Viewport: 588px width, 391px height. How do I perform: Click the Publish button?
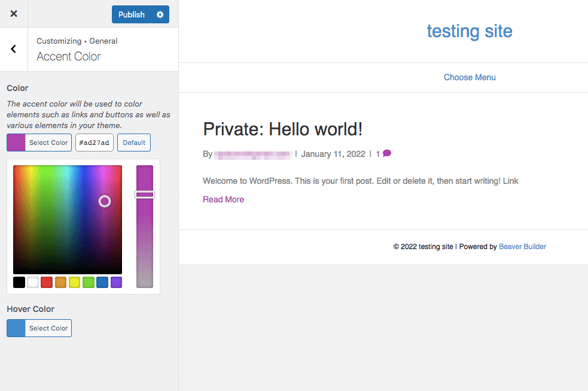coord(132,14)
